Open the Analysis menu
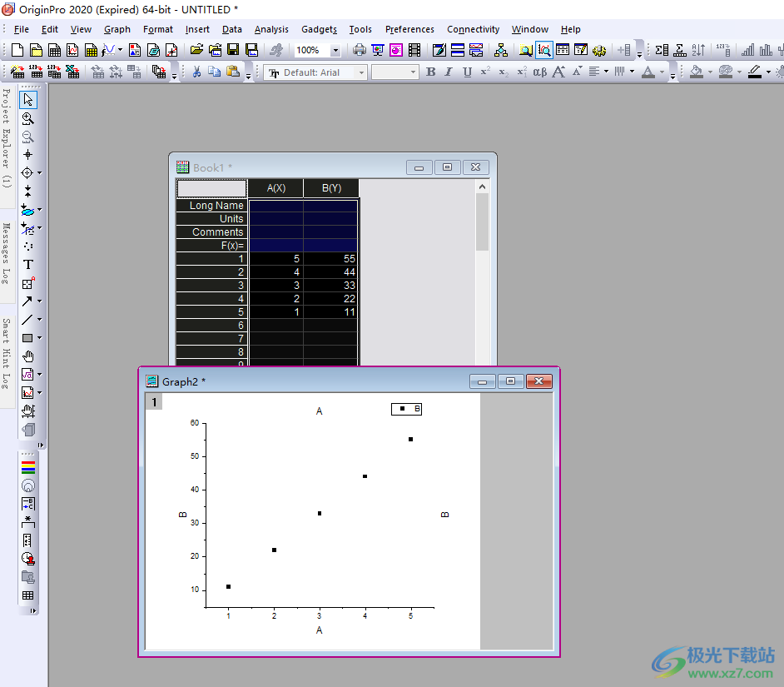 (x=271, y=29)
